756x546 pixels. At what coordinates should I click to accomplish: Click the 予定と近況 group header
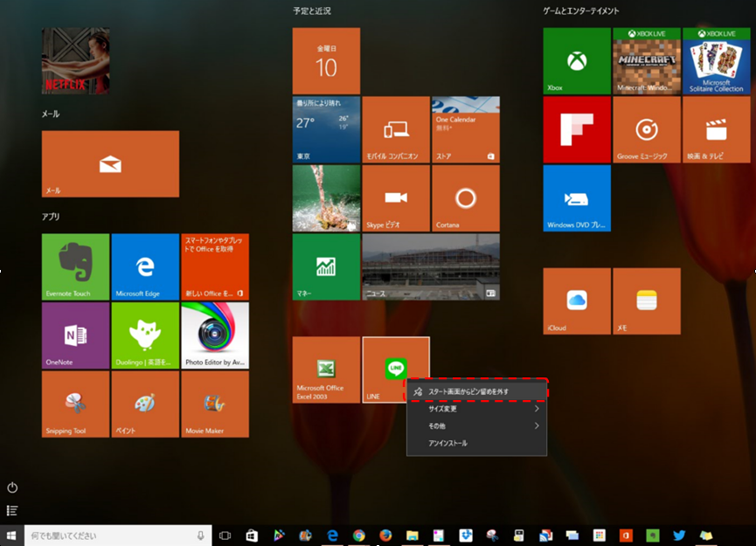click(x=312, y=10)
